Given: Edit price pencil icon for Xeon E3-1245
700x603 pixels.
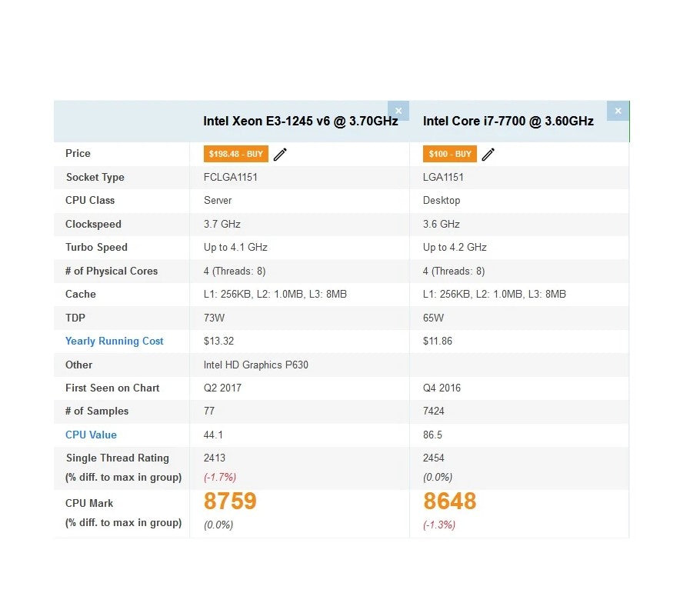Looking at the screenshot, I should [280, 155].
